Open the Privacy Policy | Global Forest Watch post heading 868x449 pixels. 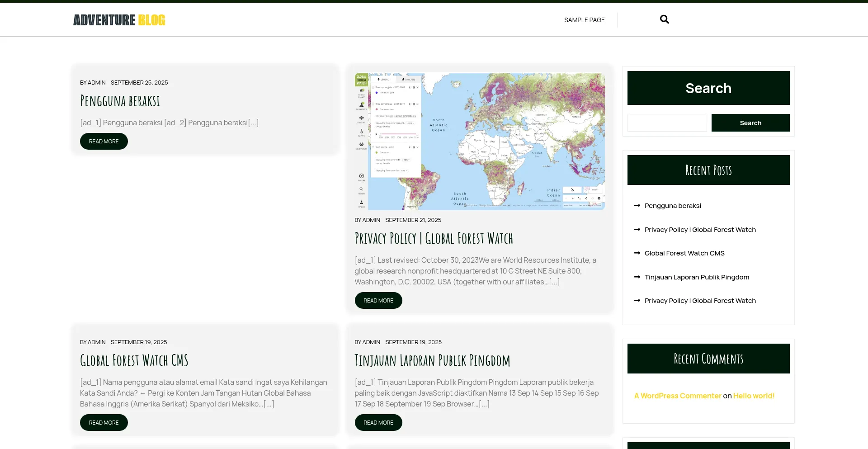click(434, 238)
